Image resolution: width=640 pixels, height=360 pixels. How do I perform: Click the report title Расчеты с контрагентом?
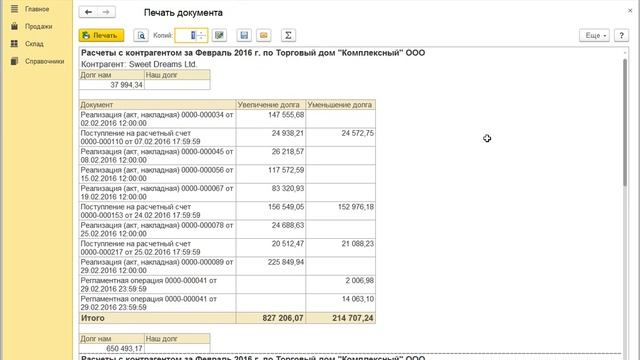(x=253, y=53)
